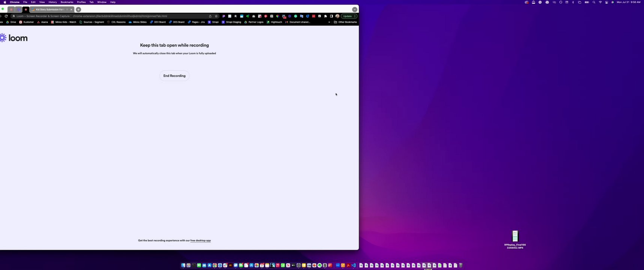This screenshot has width=644, height=270.
Task: Open Adobe Illustrator from the Dock
Action: [230, 265]
